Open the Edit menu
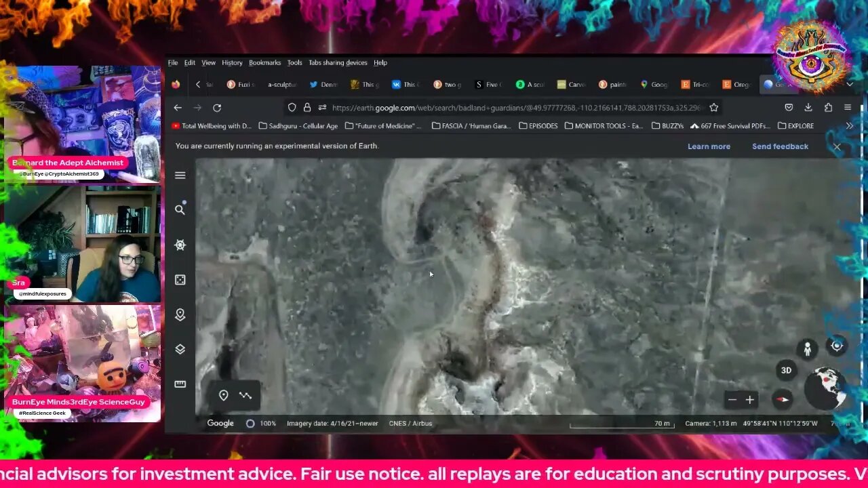 (190, 63)
